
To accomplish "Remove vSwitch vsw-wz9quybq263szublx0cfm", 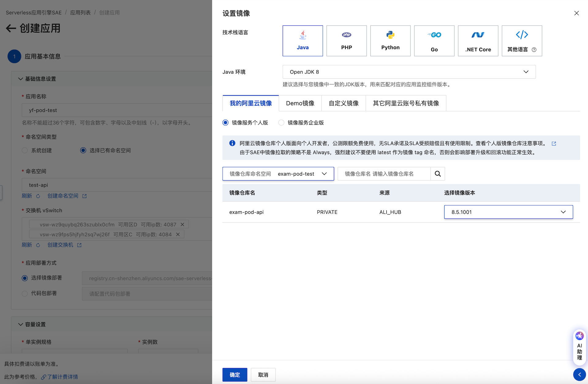I will click(183, 225).
